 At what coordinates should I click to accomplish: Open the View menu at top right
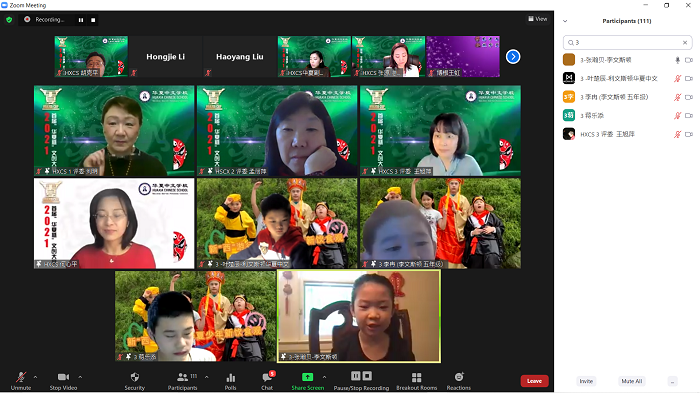click(x=538, y=19)
